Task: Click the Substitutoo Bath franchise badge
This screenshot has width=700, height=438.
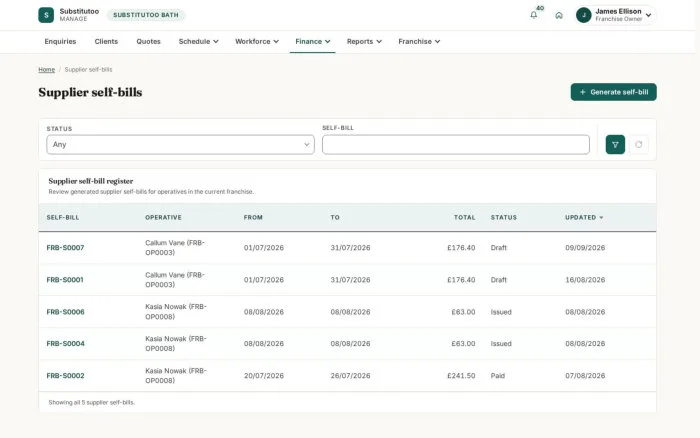Action: pyautogui.click(x=146, y=15)
